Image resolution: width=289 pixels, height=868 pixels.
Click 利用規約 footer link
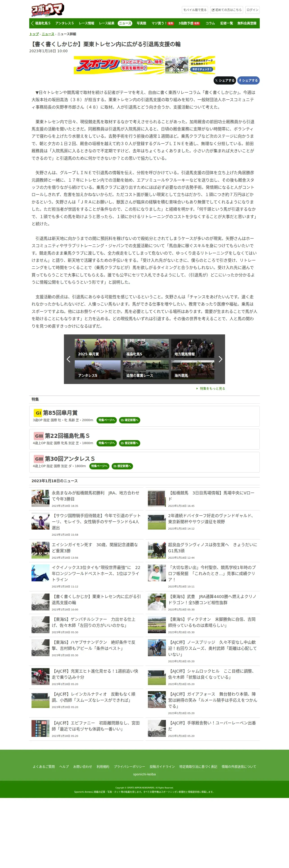click(x=103, y=767)
